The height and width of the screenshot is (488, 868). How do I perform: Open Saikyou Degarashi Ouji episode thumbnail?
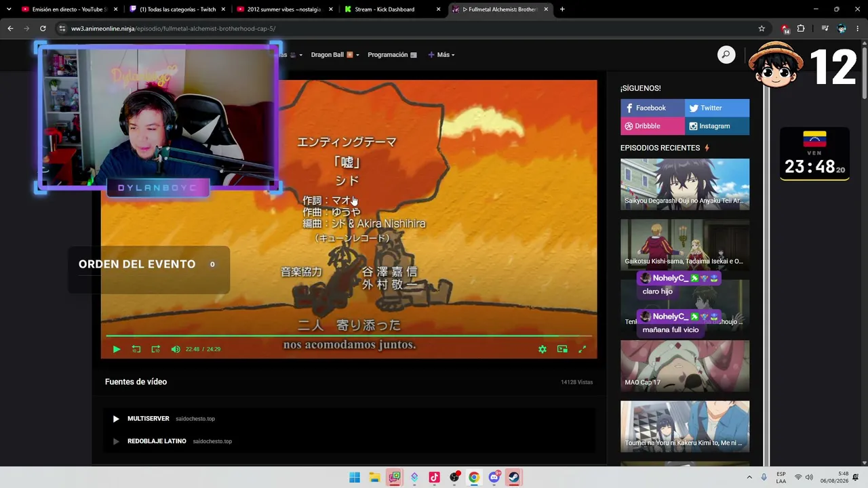685,184
